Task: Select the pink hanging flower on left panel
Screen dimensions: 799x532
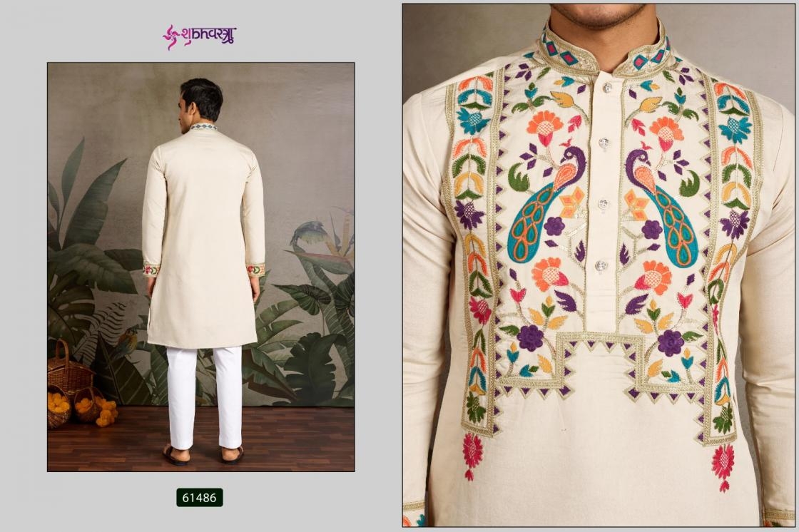Action: (x=472, y=456)
